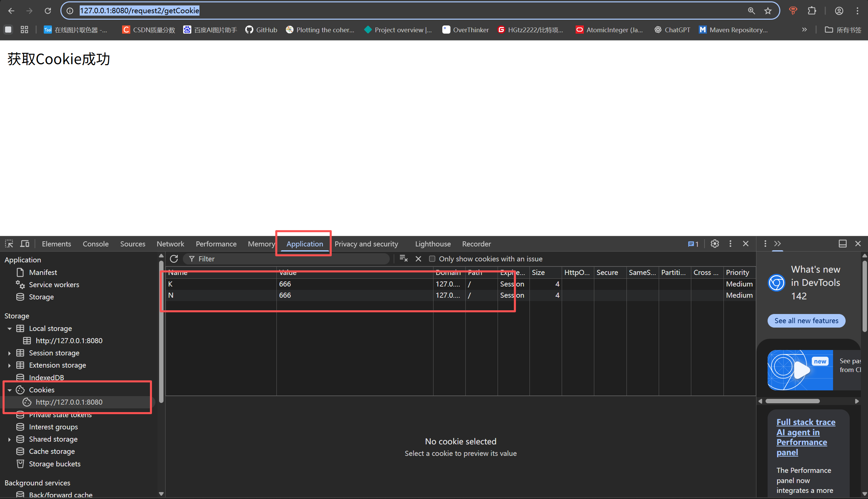The image size is (868, 499).
Task: Expand the Extension storage node
Action: (9, 365)
